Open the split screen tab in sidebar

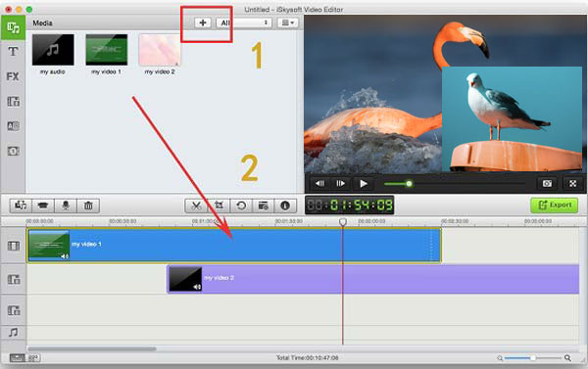(14, 126)
